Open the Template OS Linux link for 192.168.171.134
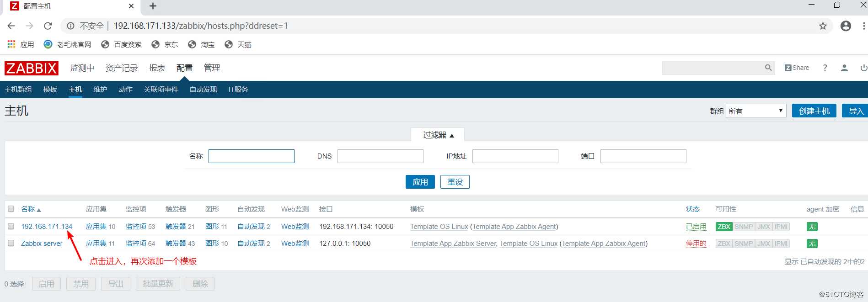The image size is (868, 302). pos(439,227)
